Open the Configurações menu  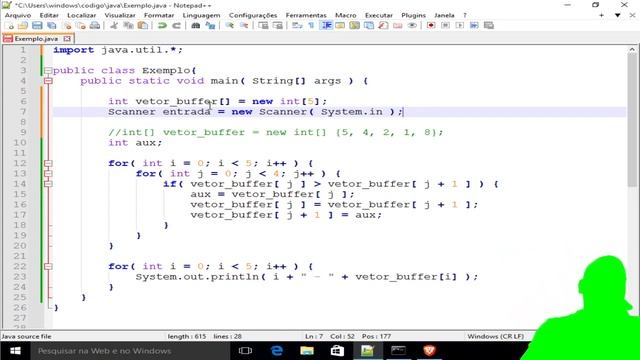(253, 15)
